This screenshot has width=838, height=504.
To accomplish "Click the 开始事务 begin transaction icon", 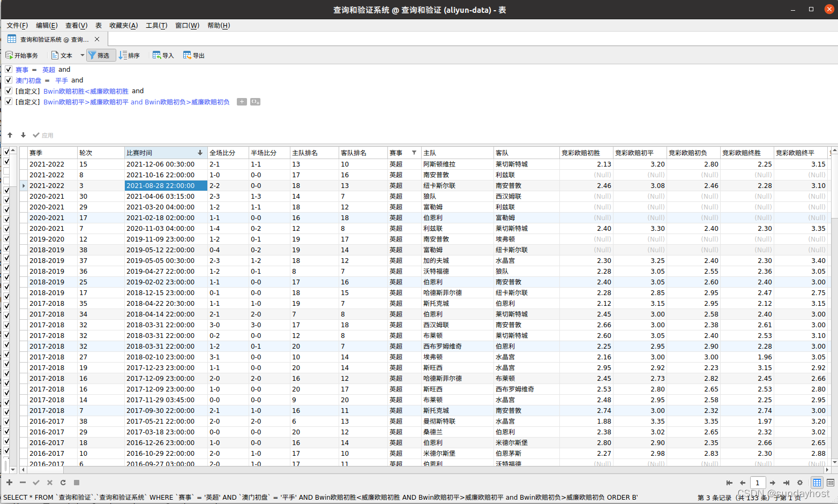I will 9,55.
